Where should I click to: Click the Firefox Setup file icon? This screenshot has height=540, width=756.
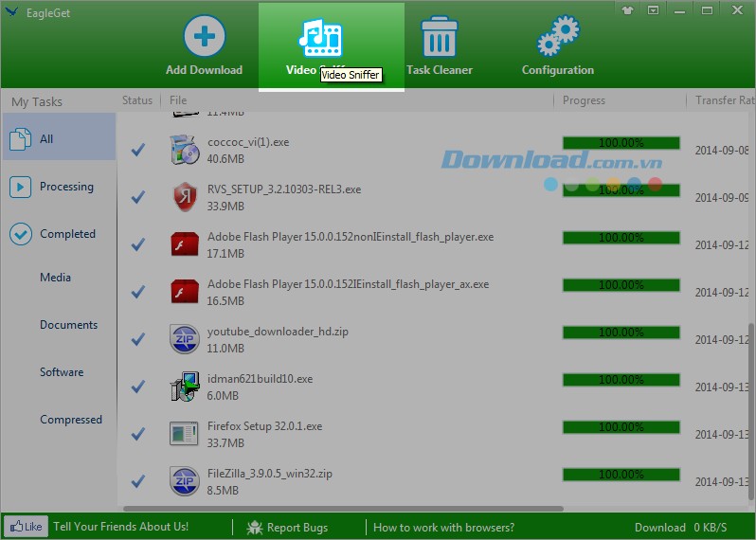183,433
